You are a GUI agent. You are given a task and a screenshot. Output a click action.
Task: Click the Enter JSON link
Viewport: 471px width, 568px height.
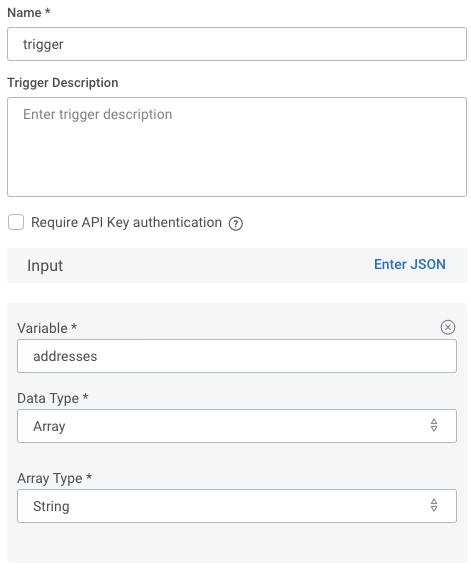410,264
